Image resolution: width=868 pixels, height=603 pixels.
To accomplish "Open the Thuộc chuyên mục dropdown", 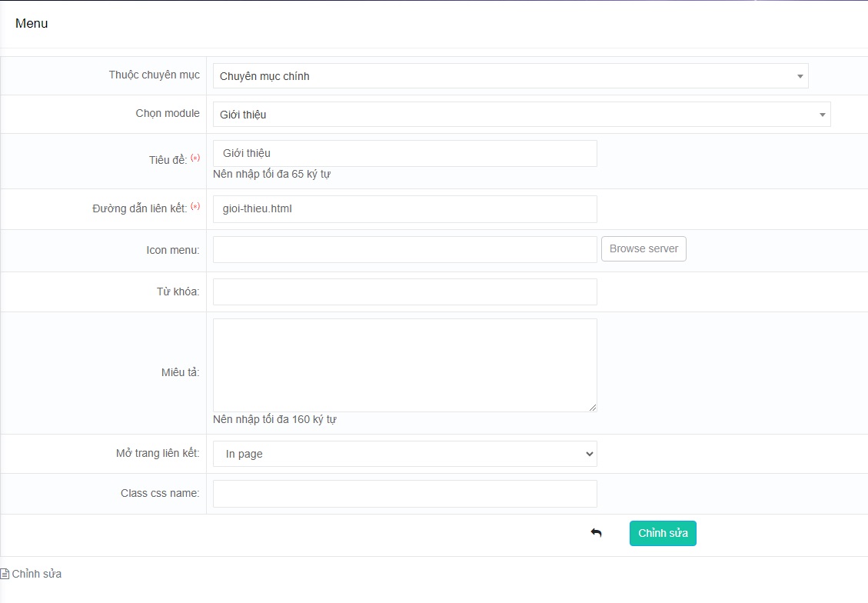I will point(510,76).
